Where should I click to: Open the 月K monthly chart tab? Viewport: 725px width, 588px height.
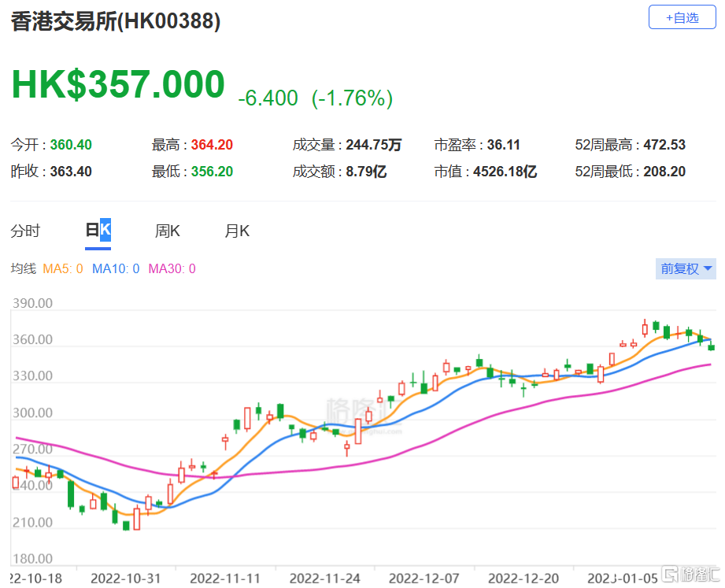click(237, 230)
